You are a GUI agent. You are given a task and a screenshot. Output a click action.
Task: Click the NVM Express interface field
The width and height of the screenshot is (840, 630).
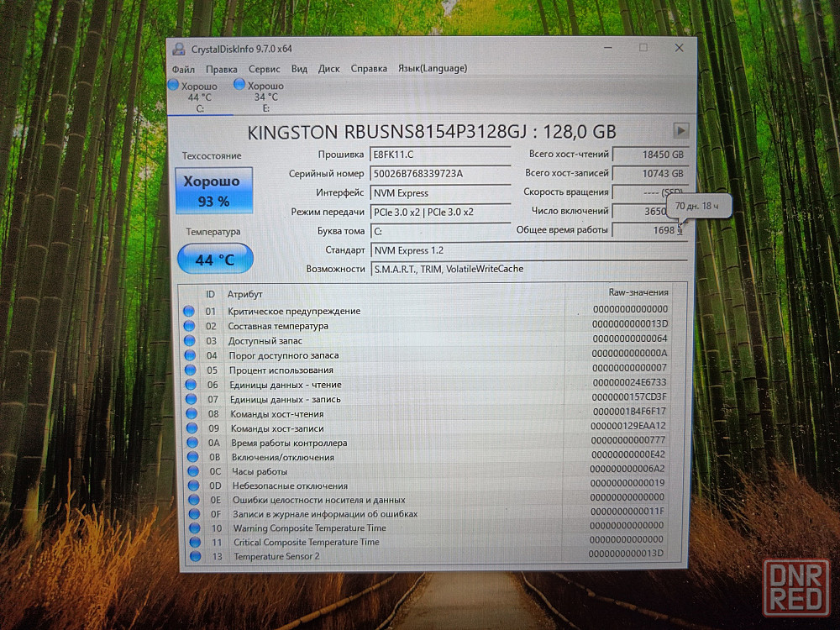(x=440, y=193)
